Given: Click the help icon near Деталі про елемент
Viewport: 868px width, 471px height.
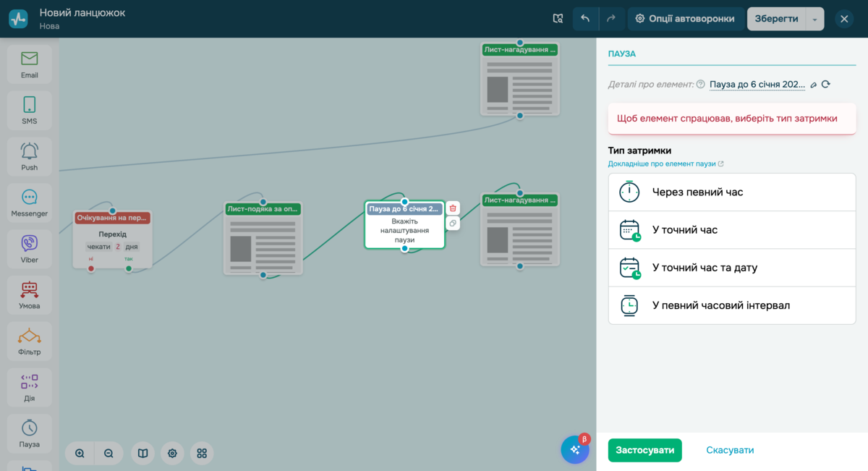Looking at the screenshot, I should 700,85.
